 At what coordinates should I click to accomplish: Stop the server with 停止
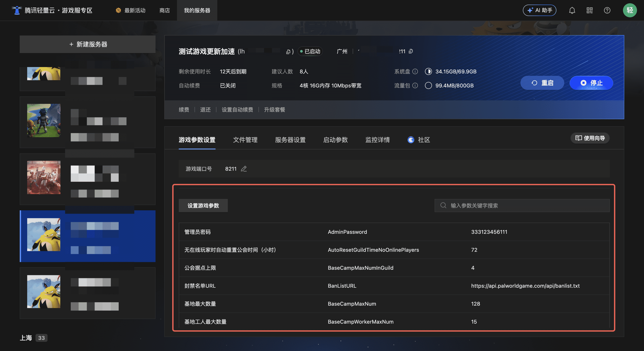click(591, 83)
